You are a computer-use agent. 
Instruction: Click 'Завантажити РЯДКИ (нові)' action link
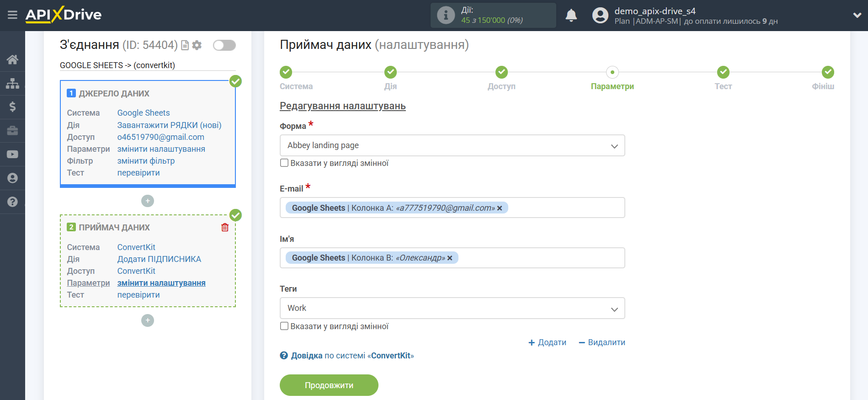169,125
